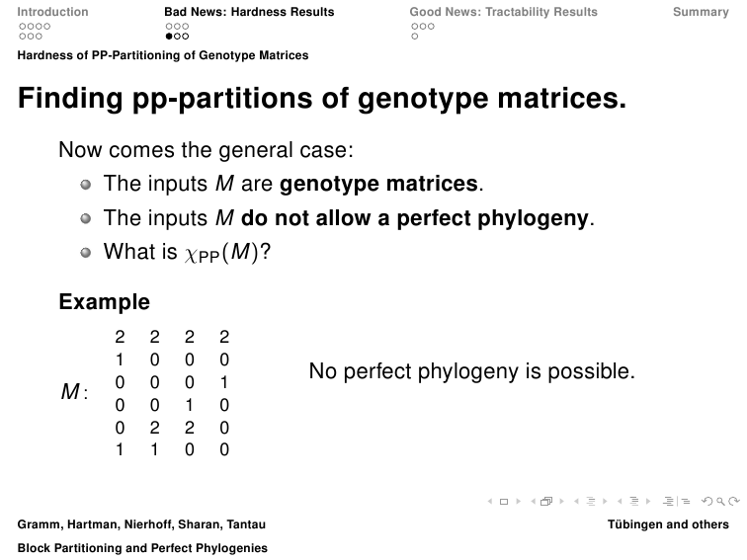The height and width of the screenshot is (560, 747).
Task: Select the lone second-row circle under Good News
Action: pos(414,37)
